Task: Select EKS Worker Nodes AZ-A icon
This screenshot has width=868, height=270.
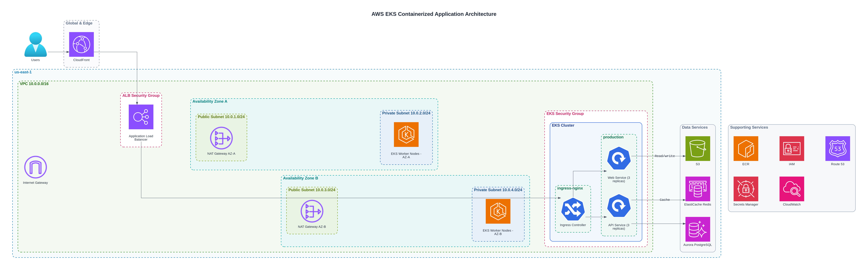Action: pyautogui.click(x=406, y=134)
